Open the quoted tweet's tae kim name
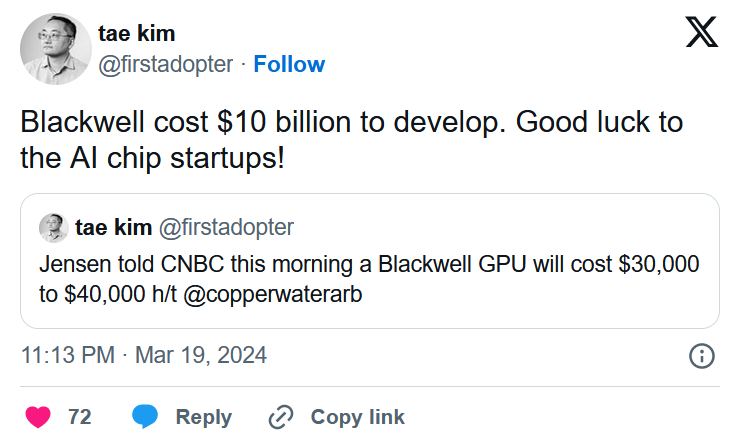Viewport: 730px width, 439px height. click(x=114, y=228)
